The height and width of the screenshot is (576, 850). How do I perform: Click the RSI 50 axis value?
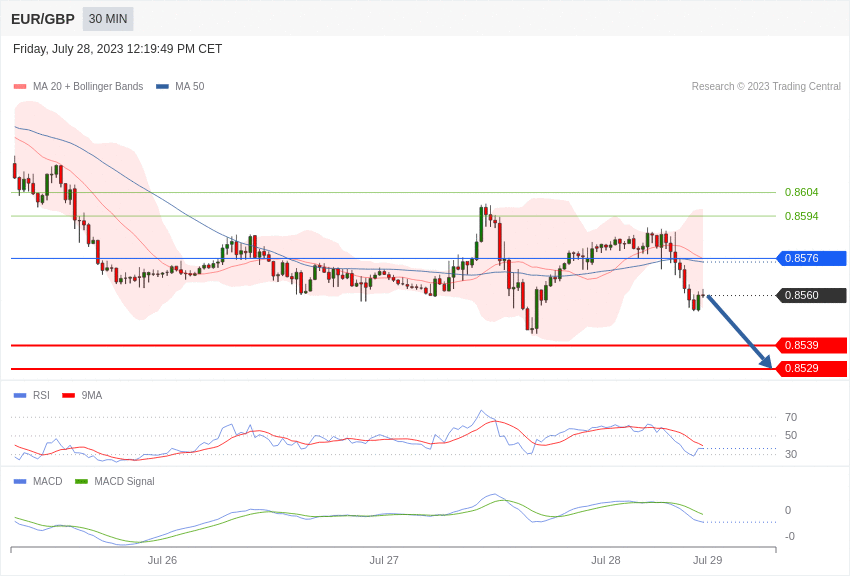pos(791,435)
